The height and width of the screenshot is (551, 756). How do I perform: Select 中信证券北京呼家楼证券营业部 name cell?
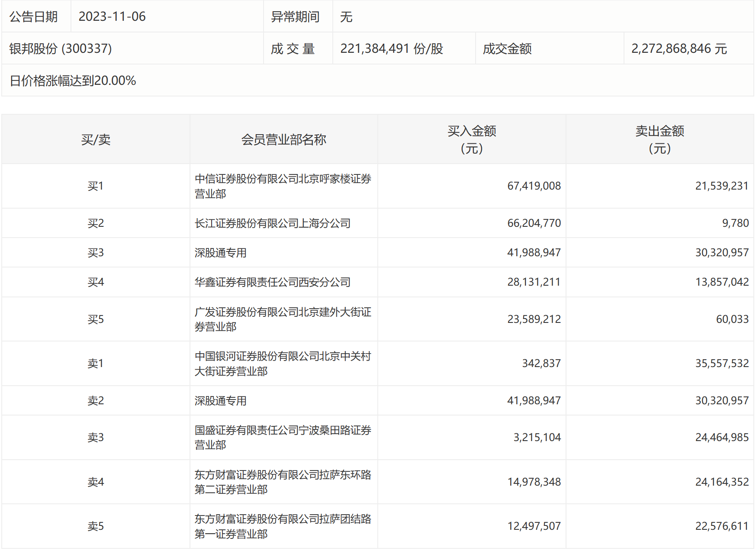click(283, 186)
